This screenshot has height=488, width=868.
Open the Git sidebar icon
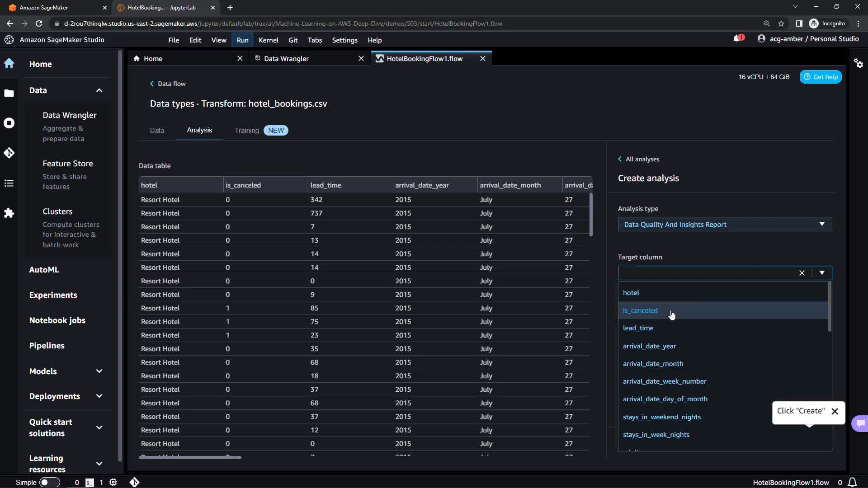click(9, 153)
